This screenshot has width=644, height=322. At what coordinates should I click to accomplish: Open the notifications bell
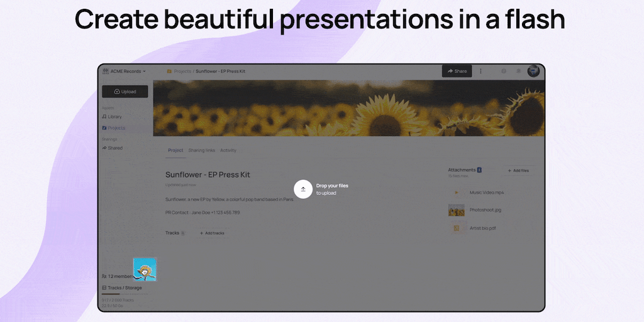[x=518, y=72]
